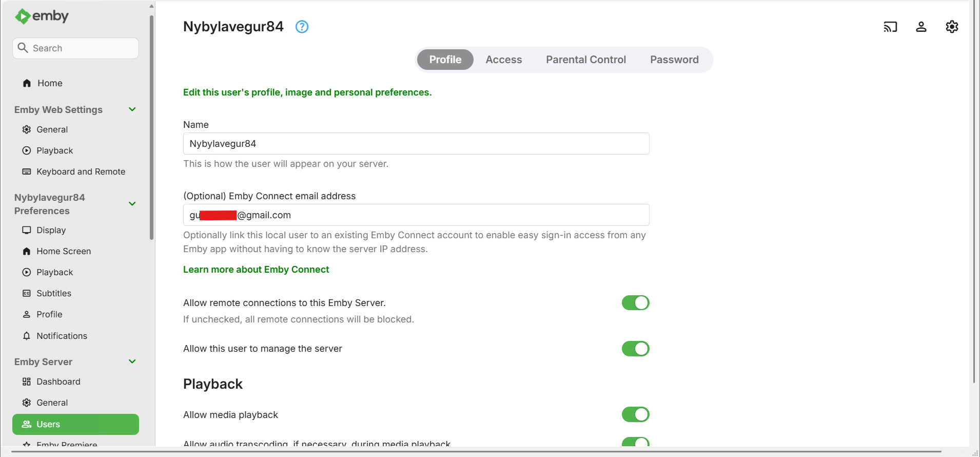The width and height of the screenshot is (980, 457).
Task: Toggle allow user to manage server
Action: pos(635,349)
